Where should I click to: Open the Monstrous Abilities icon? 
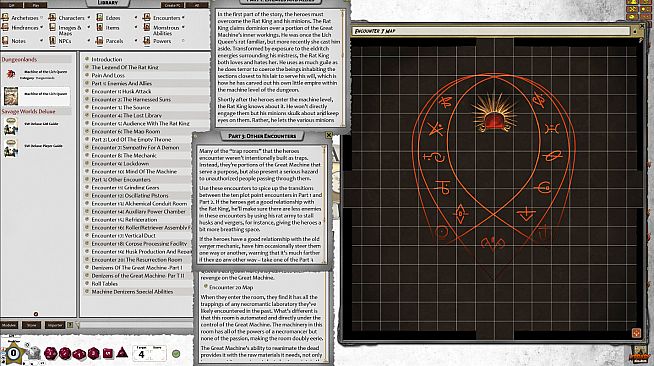point(146,27)
